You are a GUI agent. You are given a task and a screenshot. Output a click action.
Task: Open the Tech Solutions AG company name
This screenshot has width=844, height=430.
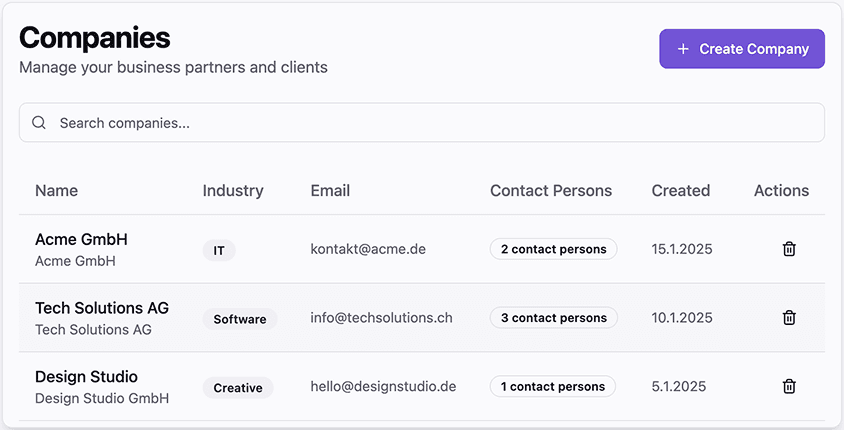tap(102, 308)
